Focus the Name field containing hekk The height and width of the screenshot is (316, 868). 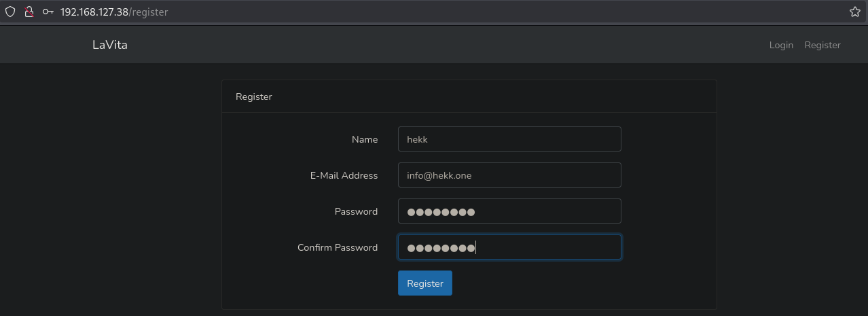(x=509, y=139)
